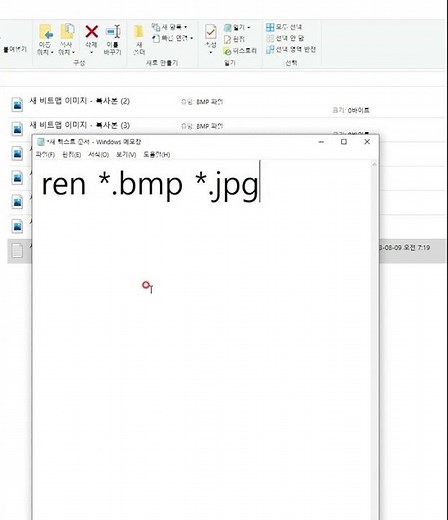Click 유형: BMP 파일 text of 복사본 (2) row

202,102
